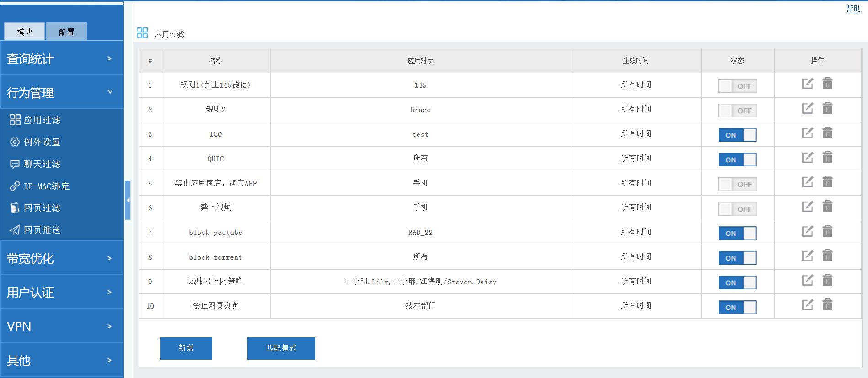The height and width of the screenshot is (378, 868).
Task: Delete the block youtube rule
Action: (827, 231)
